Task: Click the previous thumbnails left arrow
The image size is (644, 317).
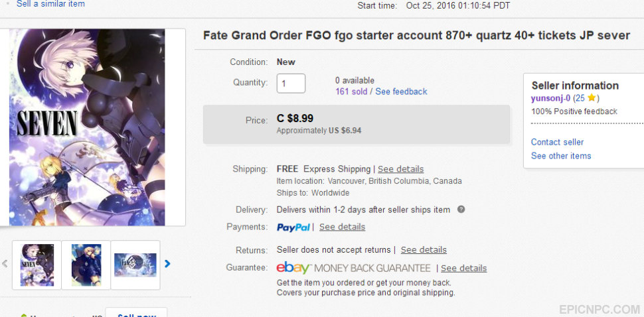Action: [5, 264]
